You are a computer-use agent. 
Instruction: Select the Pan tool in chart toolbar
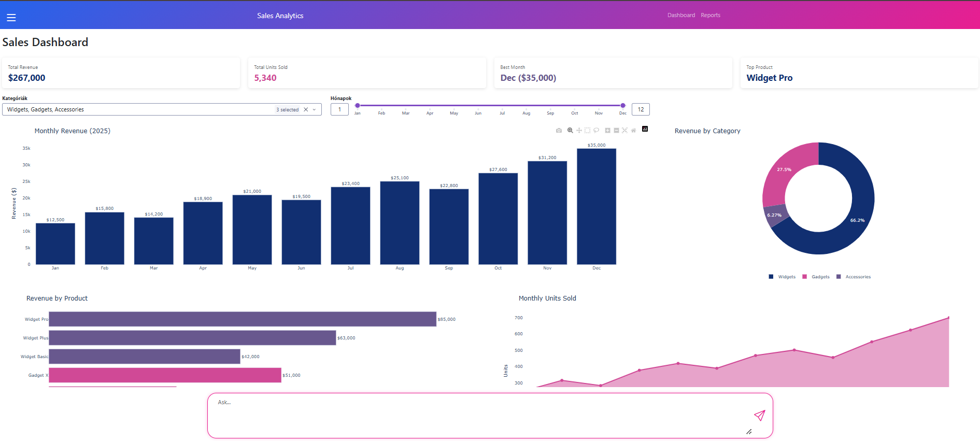pyautogui.click(x=579, y=131)
